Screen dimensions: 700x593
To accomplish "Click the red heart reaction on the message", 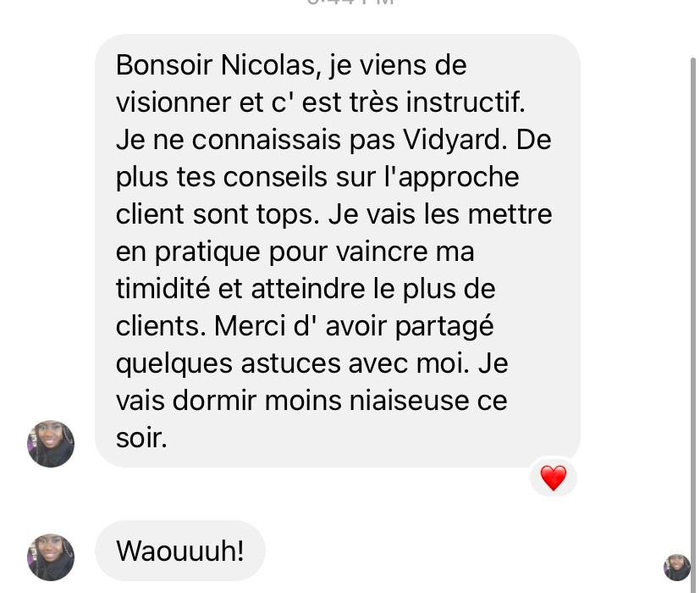I will 553,477.
